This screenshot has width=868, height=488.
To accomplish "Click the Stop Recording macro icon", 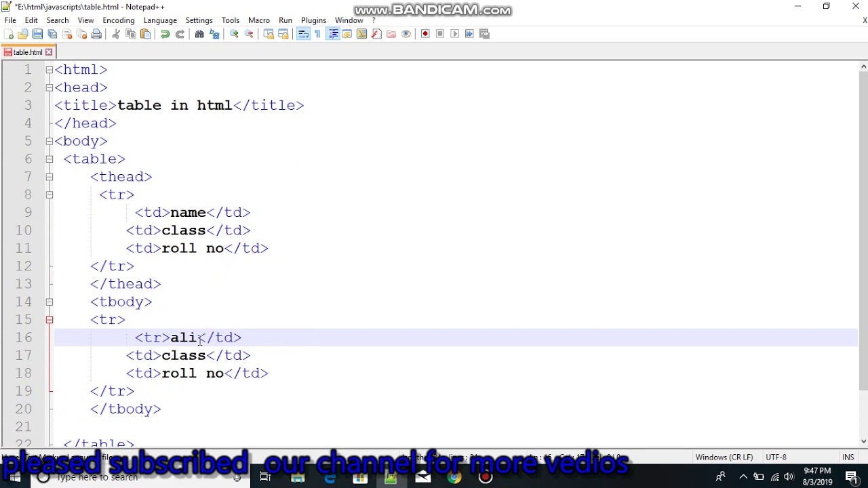I will (440, 34).
